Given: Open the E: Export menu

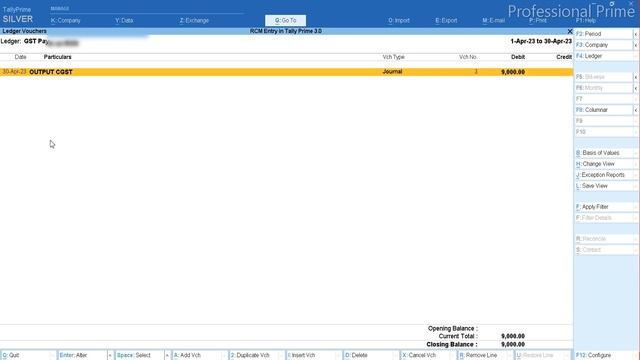Looking at the screenshot, I should tap(446, 20).
